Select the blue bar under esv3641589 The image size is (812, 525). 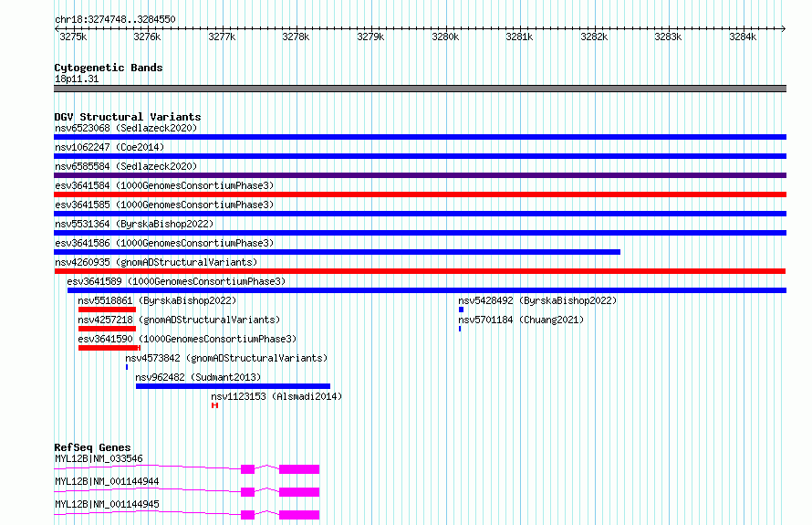click(x=427, y=290)
